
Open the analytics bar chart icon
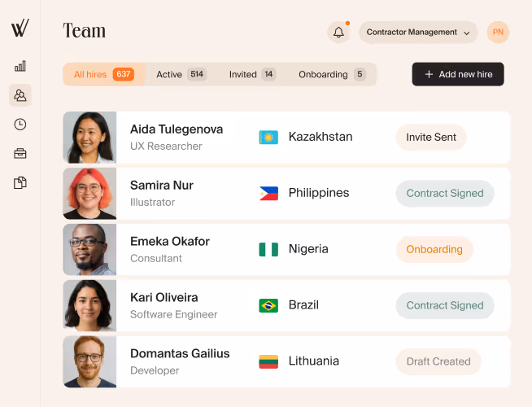tap(20, 66)
